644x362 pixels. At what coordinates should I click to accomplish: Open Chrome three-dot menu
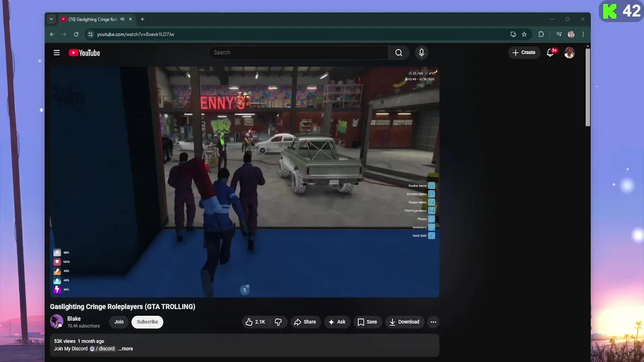583,34
